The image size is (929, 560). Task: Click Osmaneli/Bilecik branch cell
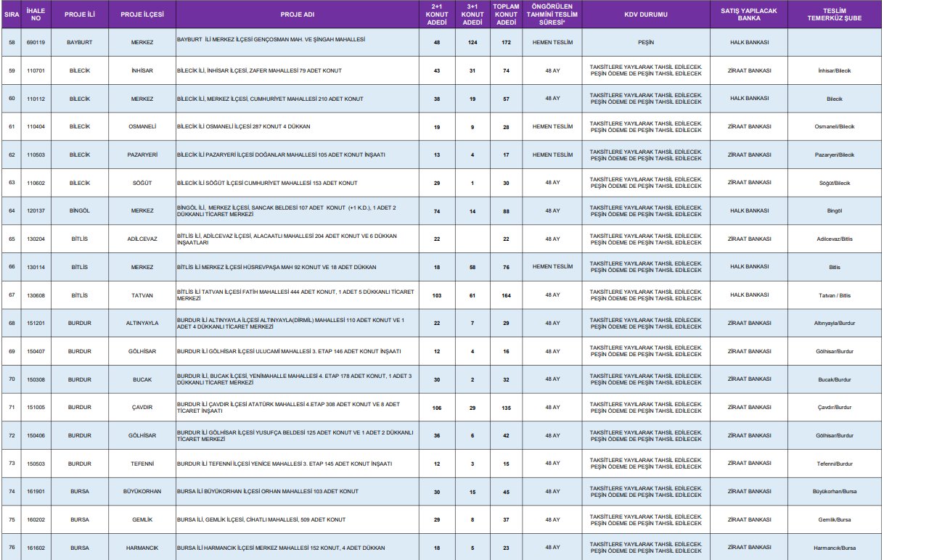tap(835, 126)
